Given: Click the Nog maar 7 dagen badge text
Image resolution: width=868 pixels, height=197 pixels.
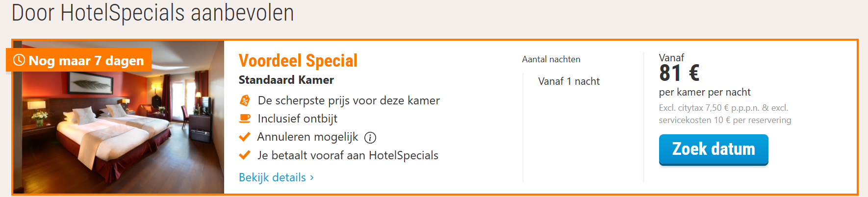Looking at the screenshot, I should pos(86,61).
